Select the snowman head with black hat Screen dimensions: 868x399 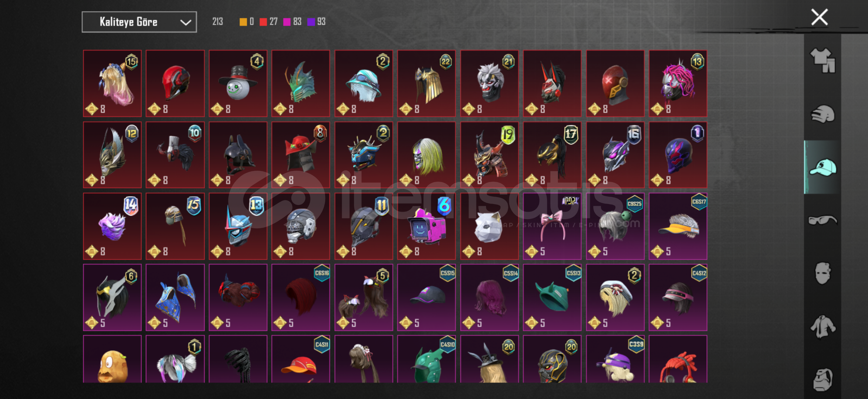238,83
